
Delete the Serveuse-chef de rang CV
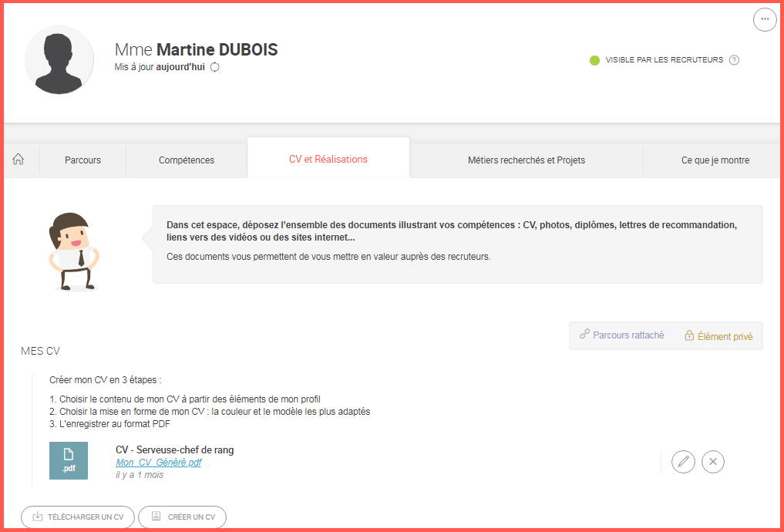coord(713,462)
